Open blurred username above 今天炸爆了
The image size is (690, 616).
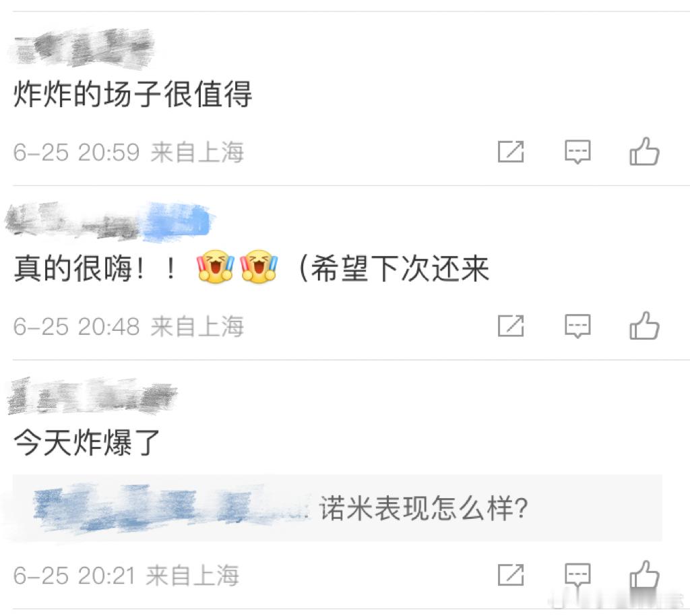pyautogui.click(x=92, y=396)
